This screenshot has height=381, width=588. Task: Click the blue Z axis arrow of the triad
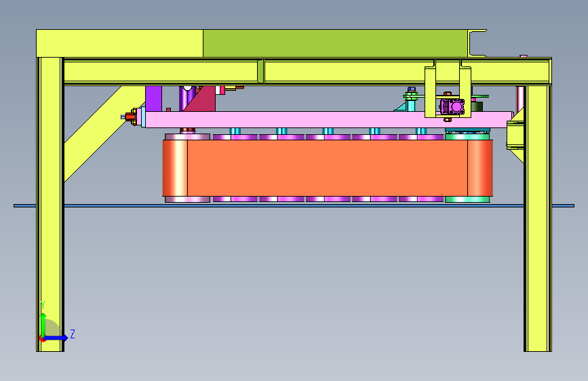pos(56,338)
